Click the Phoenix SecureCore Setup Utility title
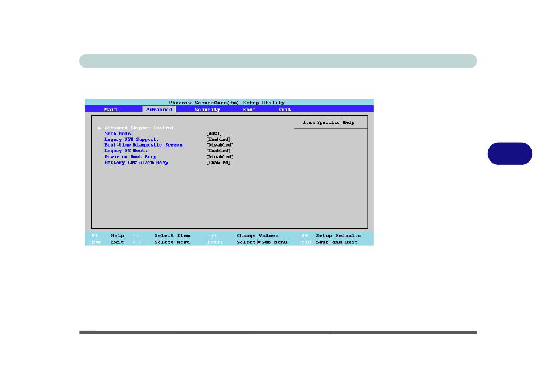556x392 pixels. coord(227,103)
